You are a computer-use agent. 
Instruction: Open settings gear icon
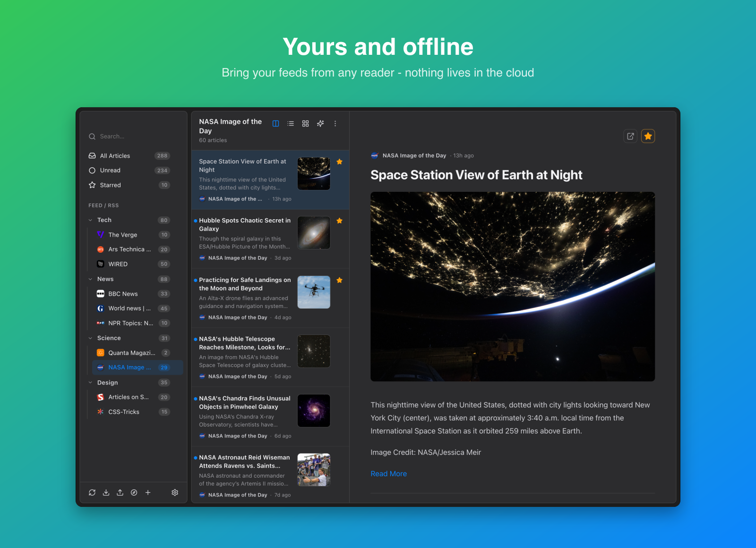click(x=175, y=493)
